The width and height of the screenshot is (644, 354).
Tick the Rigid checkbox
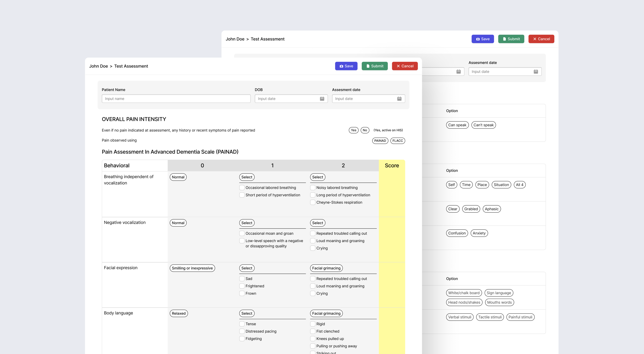tap(313, 324)
